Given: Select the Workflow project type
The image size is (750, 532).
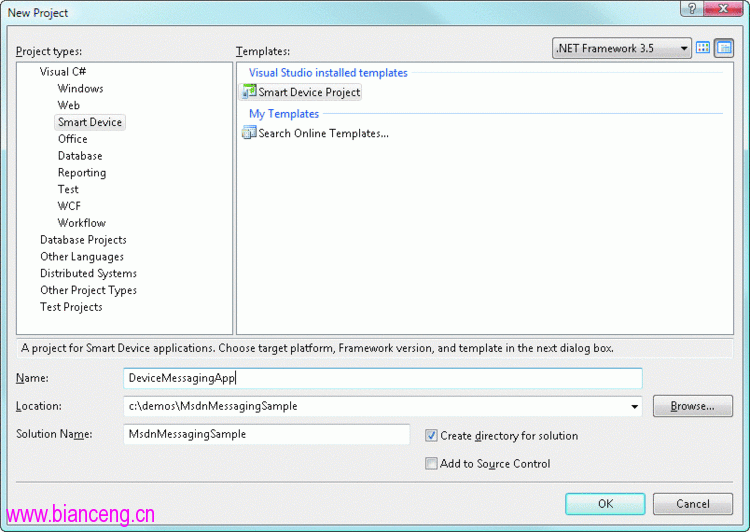Looking at the screenshot, I should (81, 223).
